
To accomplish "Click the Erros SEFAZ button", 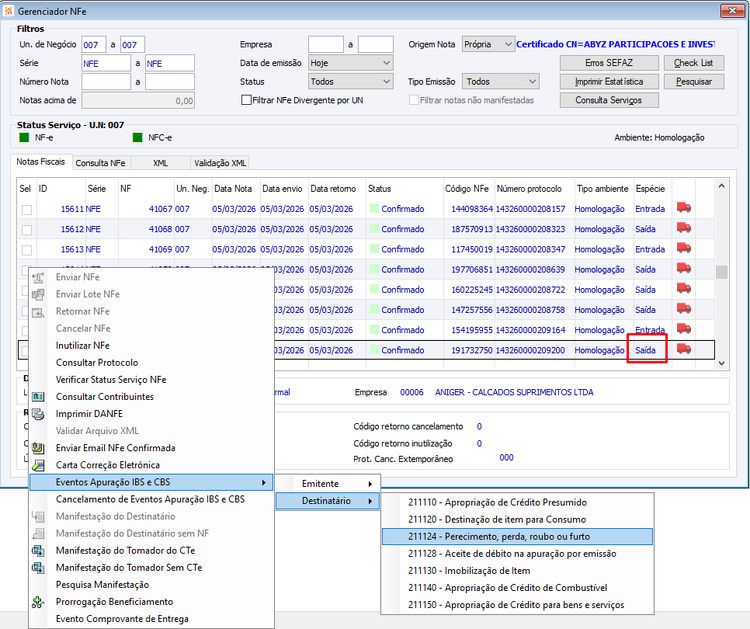I will click(x=609, y=63).
